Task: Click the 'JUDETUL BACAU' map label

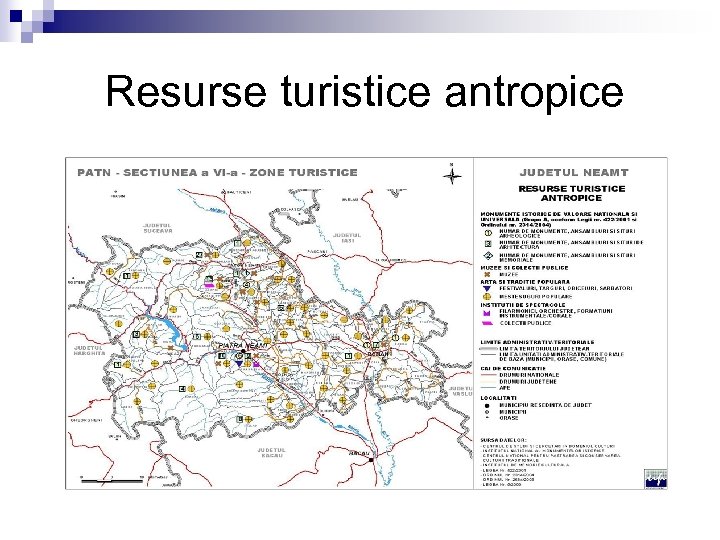Action: [271, 453]
